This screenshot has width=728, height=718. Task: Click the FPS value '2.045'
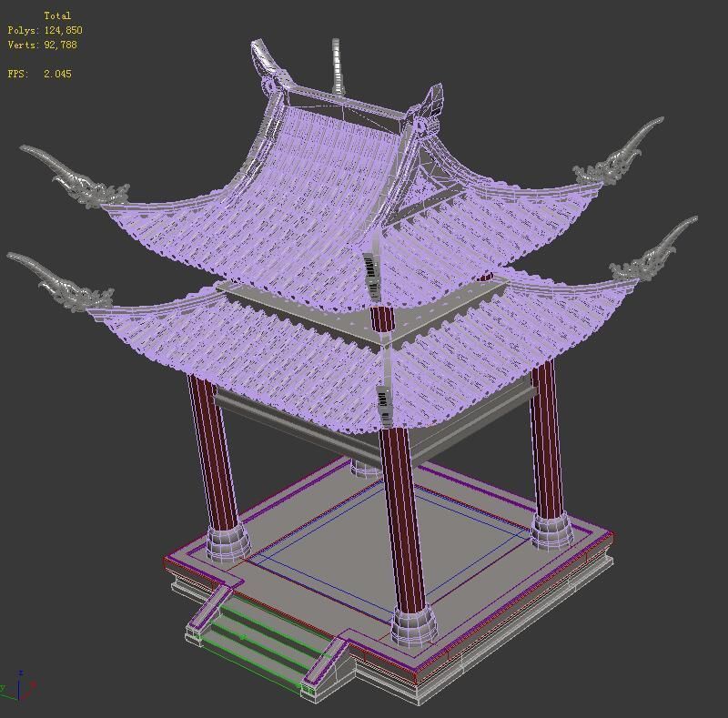pos(57,74)
